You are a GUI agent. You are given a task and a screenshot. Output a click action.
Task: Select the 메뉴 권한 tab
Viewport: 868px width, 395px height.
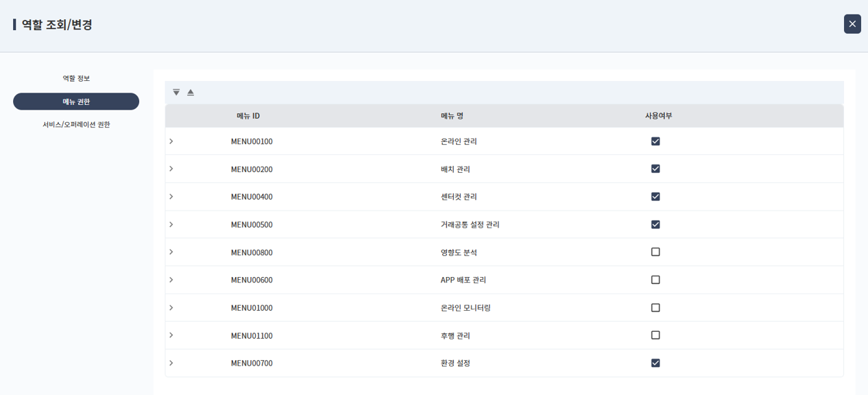[x=76, y=101]
